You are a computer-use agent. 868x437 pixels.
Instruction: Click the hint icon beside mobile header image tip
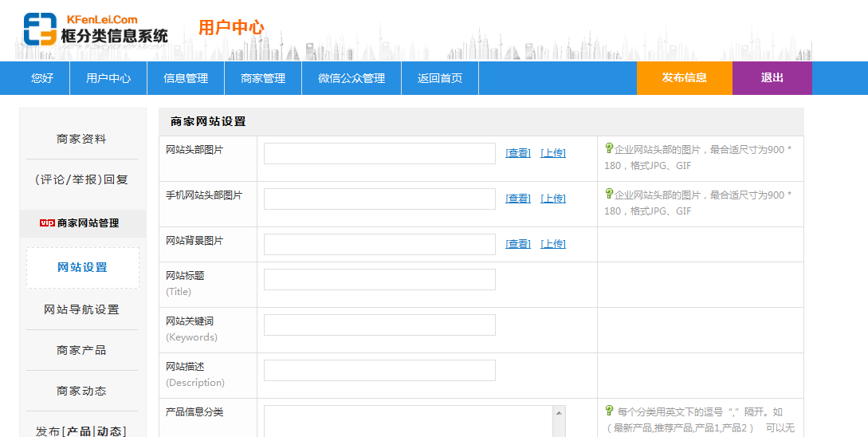pyautogui.click(x=609, y=194)
